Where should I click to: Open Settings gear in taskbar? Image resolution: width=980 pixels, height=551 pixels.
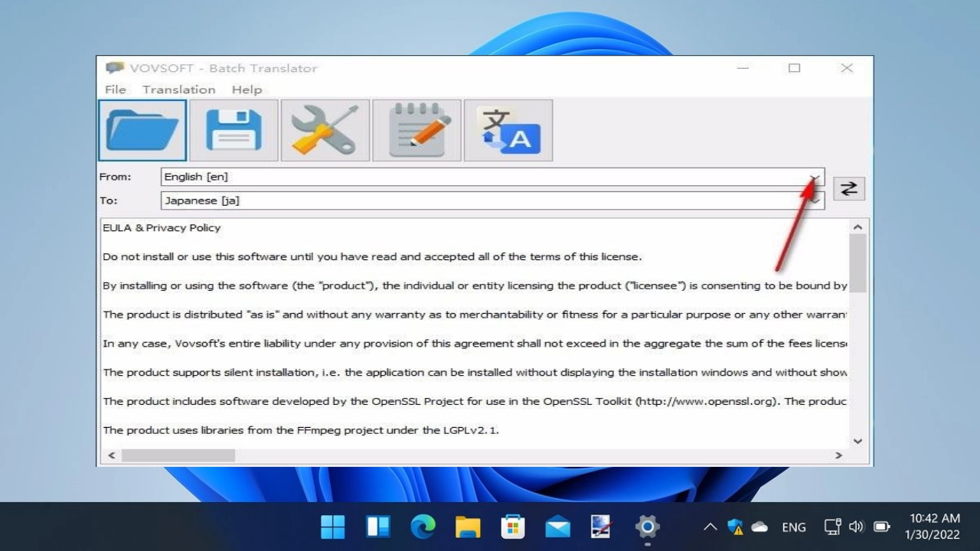pos(648,527)
